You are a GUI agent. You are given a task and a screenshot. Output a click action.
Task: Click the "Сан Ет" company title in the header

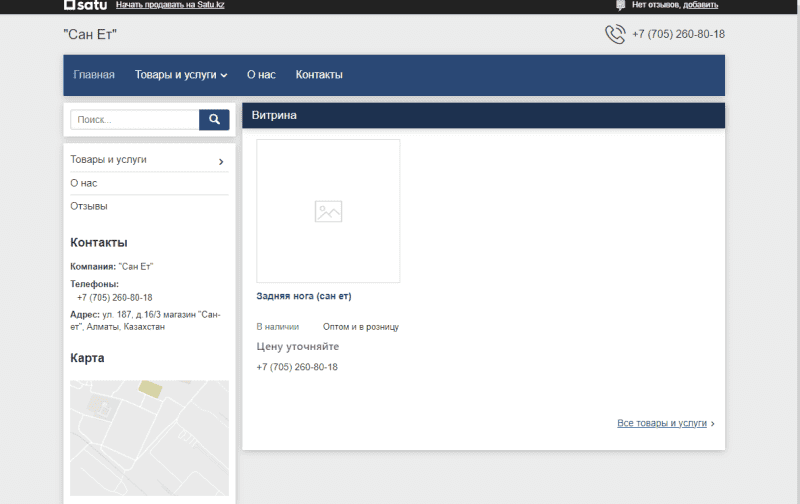(90, 34)
